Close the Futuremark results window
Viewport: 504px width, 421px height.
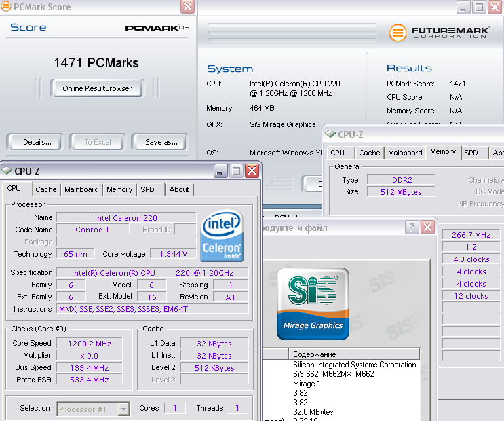(x=495, y=7)
